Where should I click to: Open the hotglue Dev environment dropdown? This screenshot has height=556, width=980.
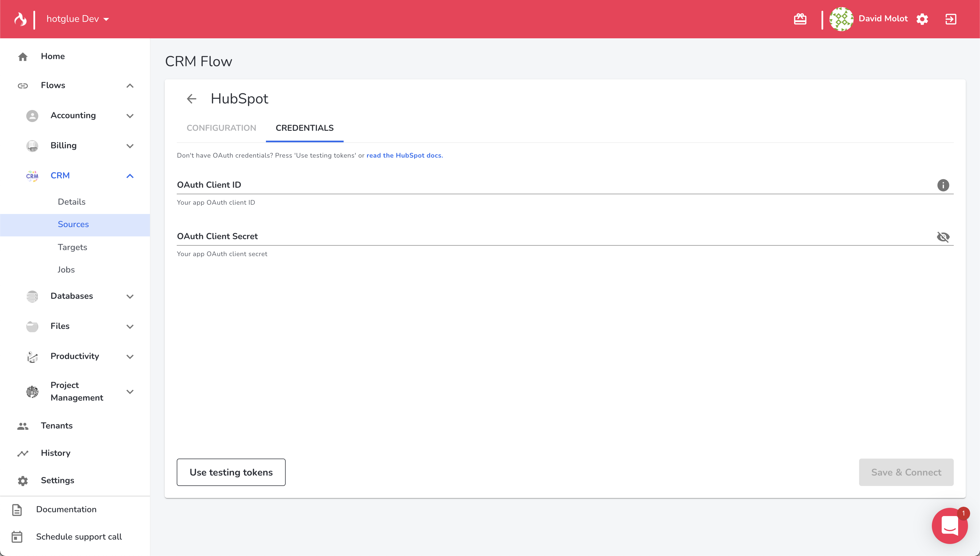78,19
